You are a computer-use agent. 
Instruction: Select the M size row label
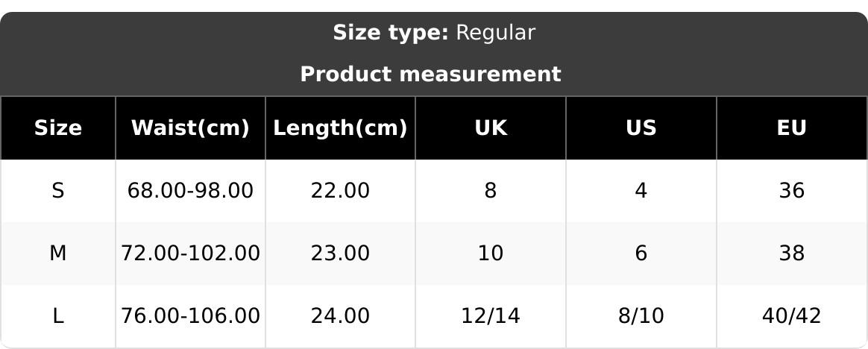(x=58, y=254)
